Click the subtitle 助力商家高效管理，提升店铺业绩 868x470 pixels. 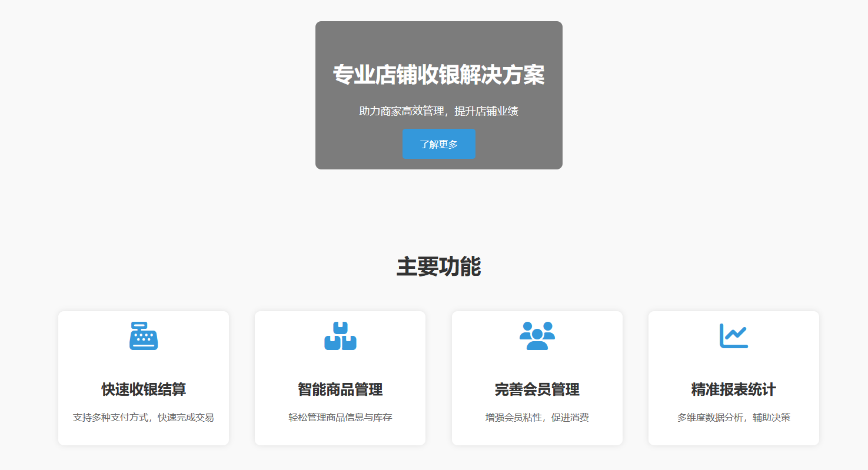pyautogui.click(x=439, y=111)
